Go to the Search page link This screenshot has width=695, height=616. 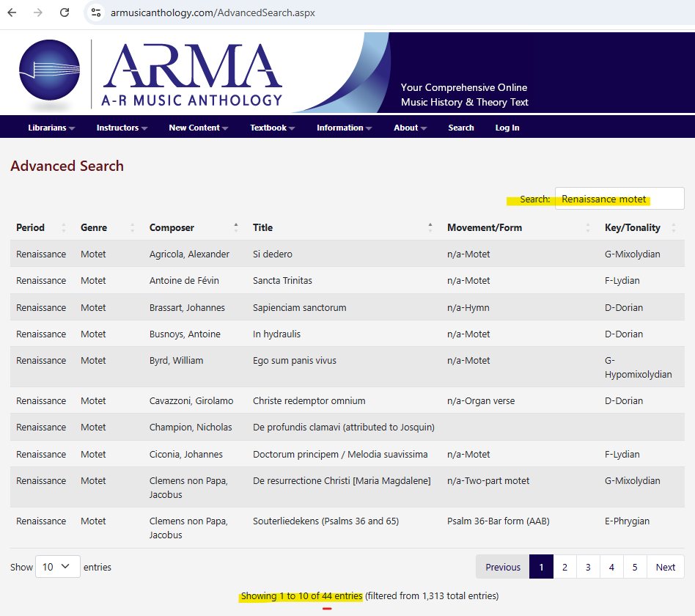(461, 128)
